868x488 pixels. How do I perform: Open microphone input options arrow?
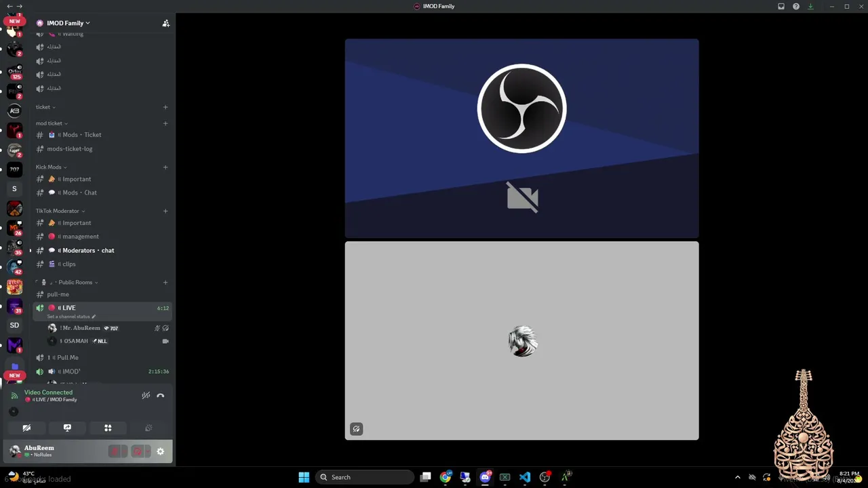(x=124, y=451)
